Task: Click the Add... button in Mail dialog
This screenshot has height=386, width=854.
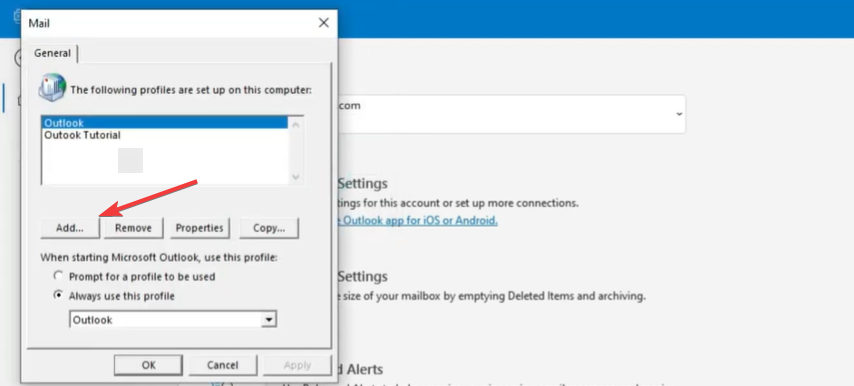Action: pos(70,228)
